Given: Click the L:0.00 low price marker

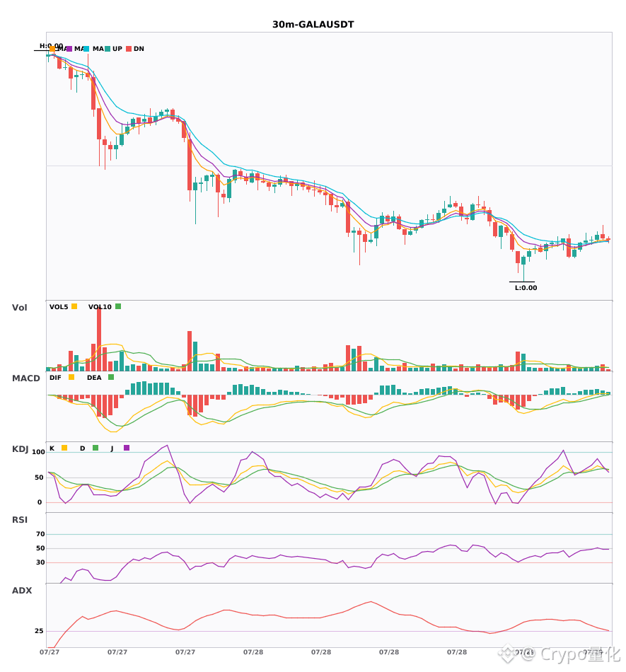Looking at the screenshot, I should 526,288.
